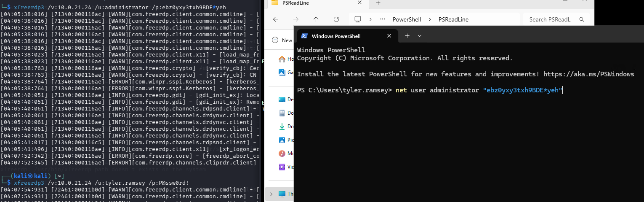Click the chevron after PowerShell breadcrumb

point(430,19)
